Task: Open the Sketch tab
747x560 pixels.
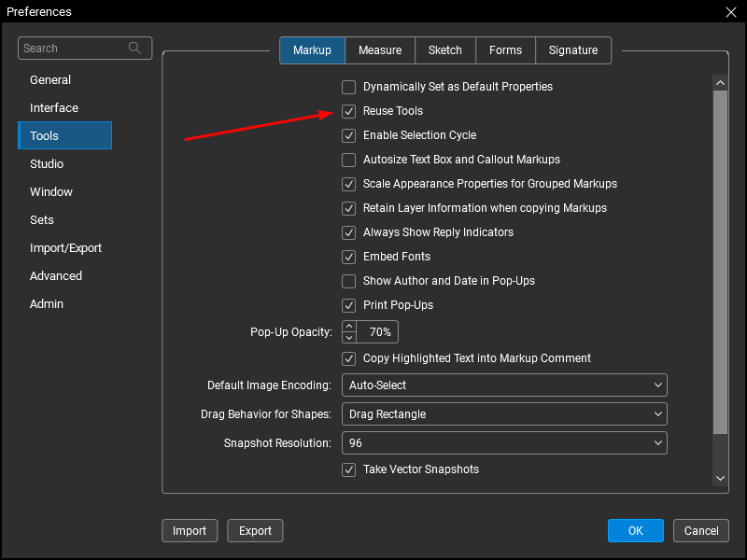Action: coord(445,50)
